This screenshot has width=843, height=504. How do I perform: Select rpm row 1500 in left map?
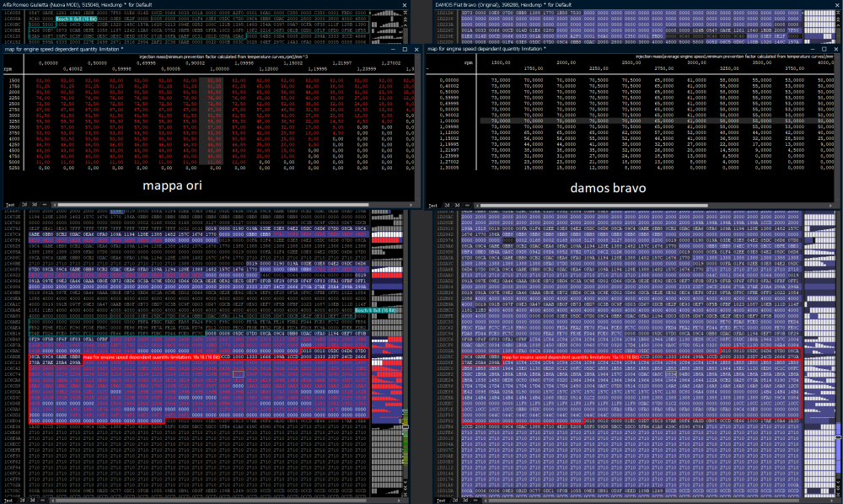coord(14,81)
